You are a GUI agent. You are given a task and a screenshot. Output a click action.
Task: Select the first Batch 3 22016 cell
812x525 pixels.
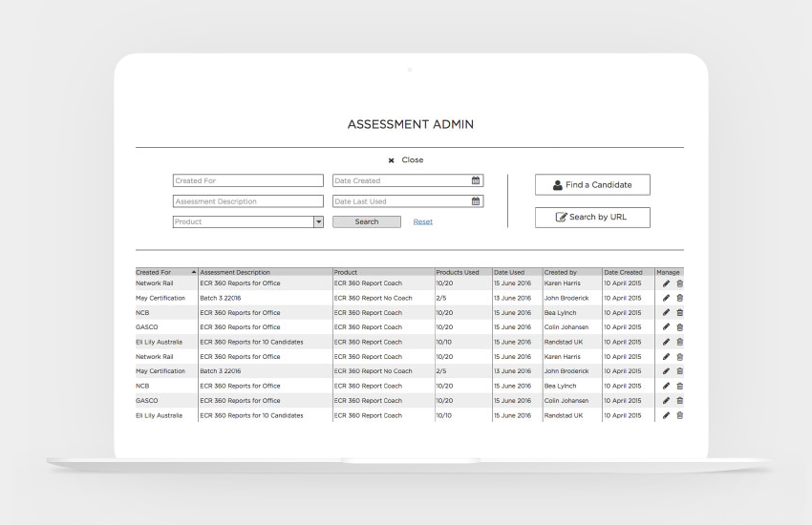tap(221, 298)
